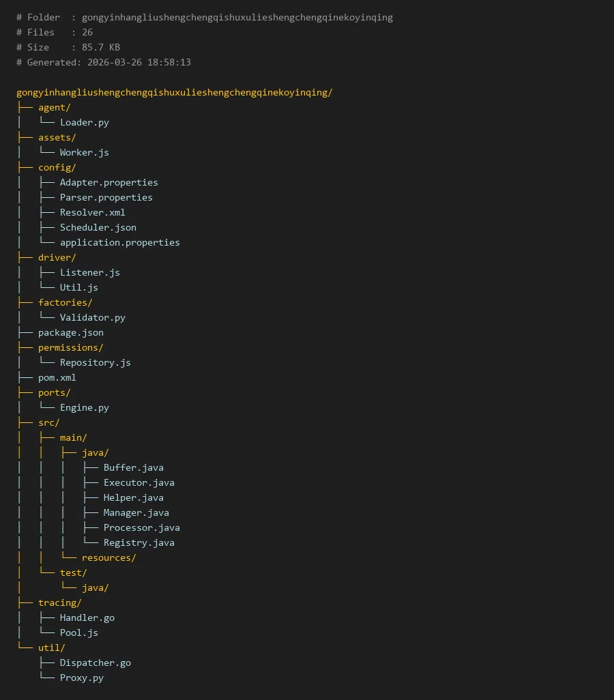Click application.properties entry
614x700 pixels.
(119, 242)
